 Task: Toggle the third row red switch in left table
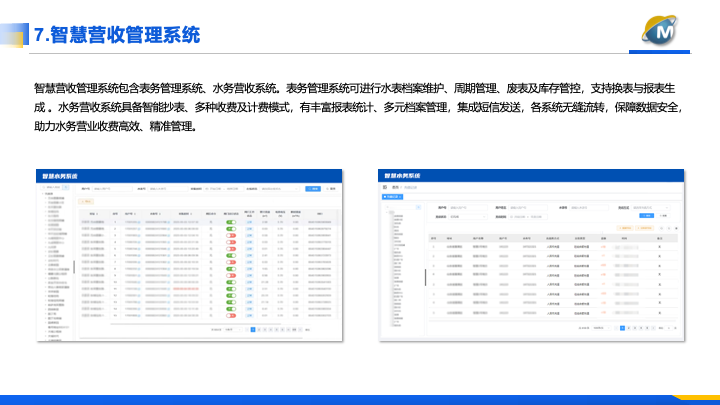(231, 235)
